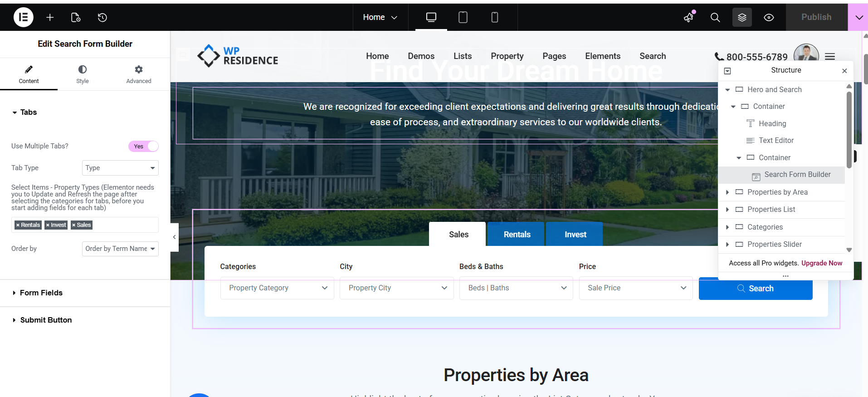868x397 pixels.
Task: Switch to the Style tab
Action: tap(82, 74)
